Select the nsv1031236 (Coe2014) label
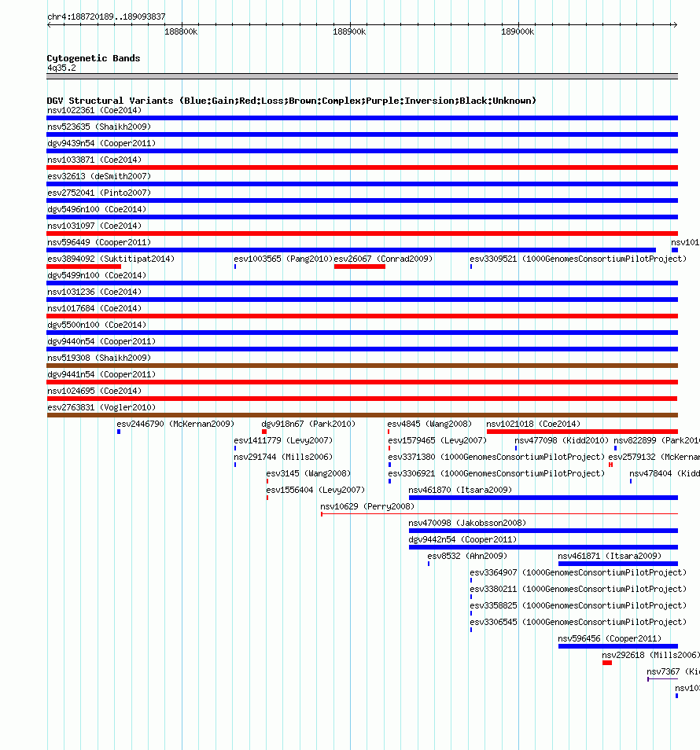 (x=94, y=292)
